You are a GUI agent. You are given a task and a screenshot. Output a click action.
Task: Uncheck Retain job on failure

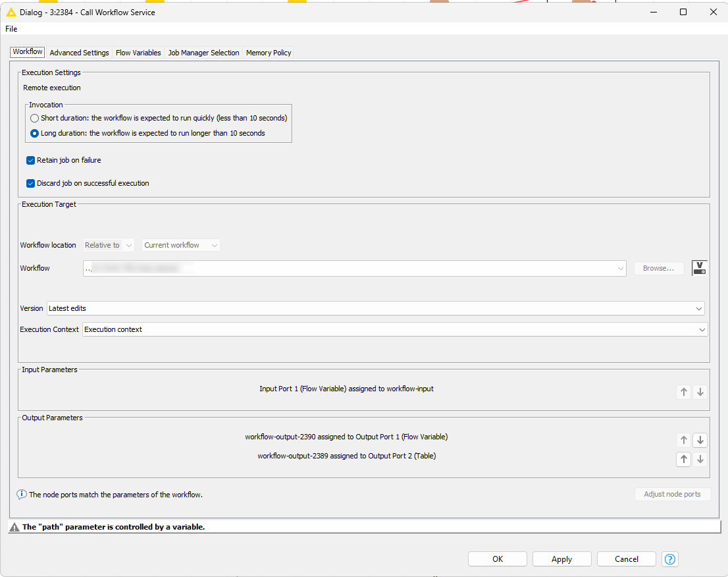[31, 160]
